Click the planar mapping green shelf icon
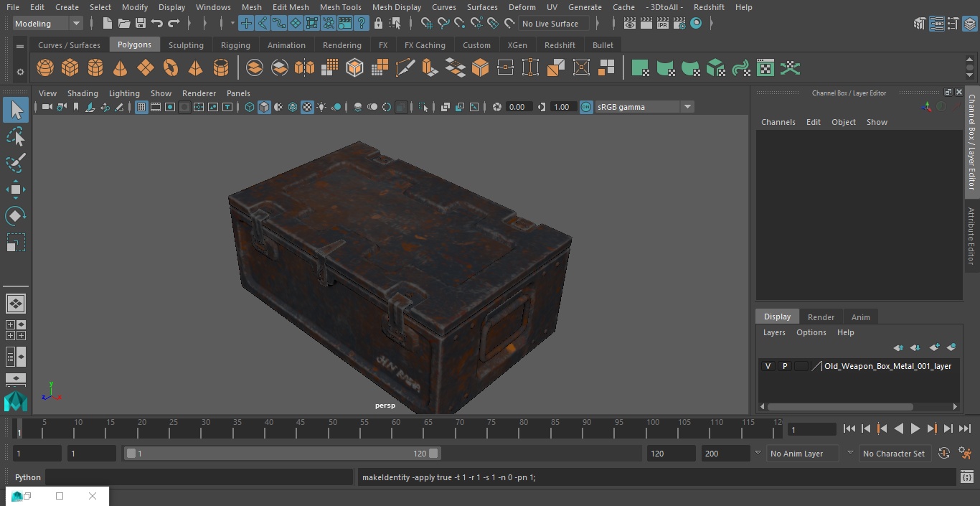 640,68
